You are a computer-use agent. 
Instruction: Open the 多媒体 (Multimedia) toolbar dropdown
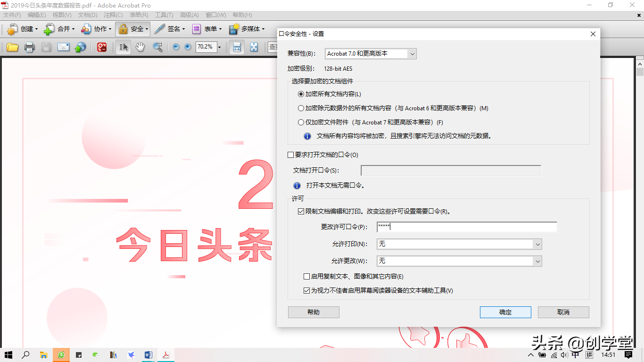[x=247, y=29]
